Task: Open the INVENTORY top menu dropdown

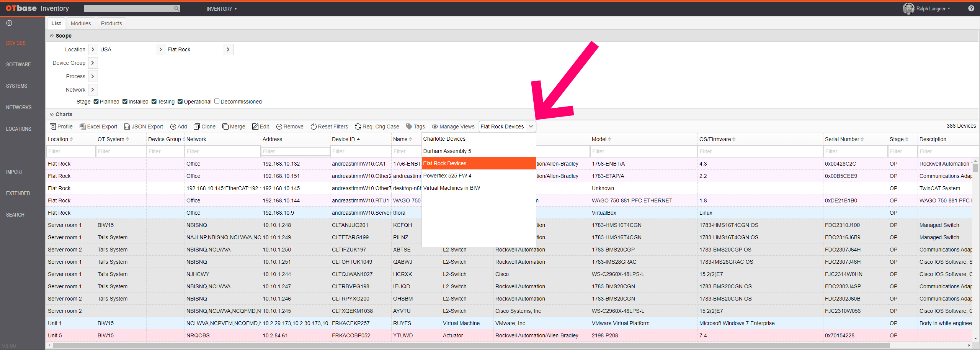Action: coord(222,9)
